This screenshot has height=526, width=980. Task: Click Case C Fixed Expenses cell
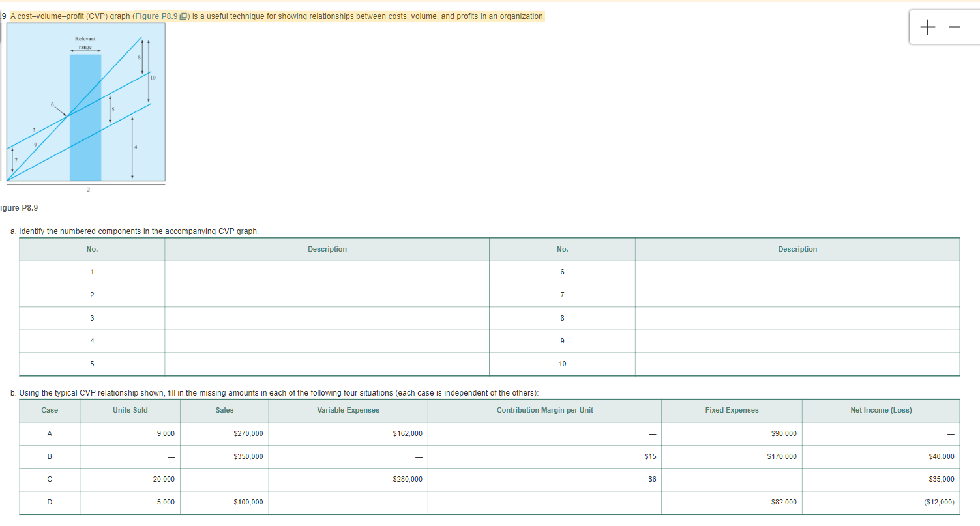click(732, 479)
